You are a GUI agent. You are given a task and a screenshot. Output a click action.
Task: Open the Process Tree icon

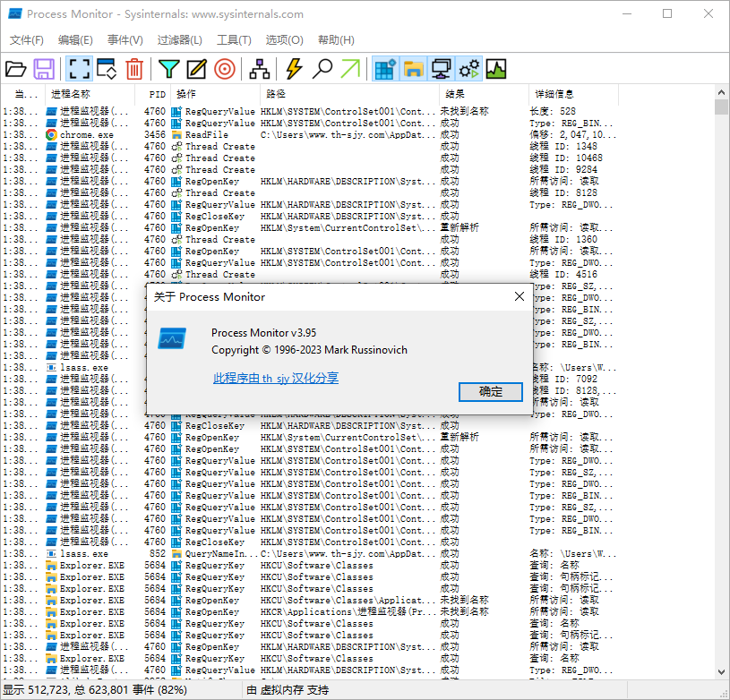260,69
